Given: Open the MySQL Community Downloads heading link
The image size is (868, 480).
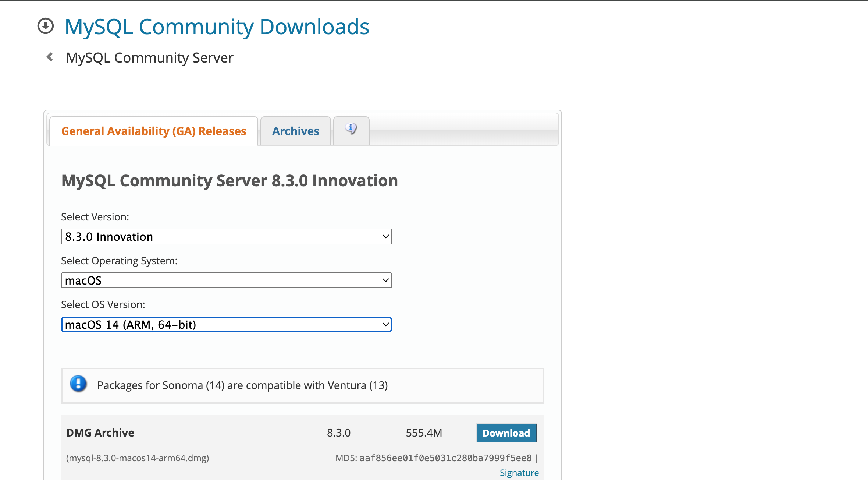Looking at the screenshot, I should coord(217,27).
